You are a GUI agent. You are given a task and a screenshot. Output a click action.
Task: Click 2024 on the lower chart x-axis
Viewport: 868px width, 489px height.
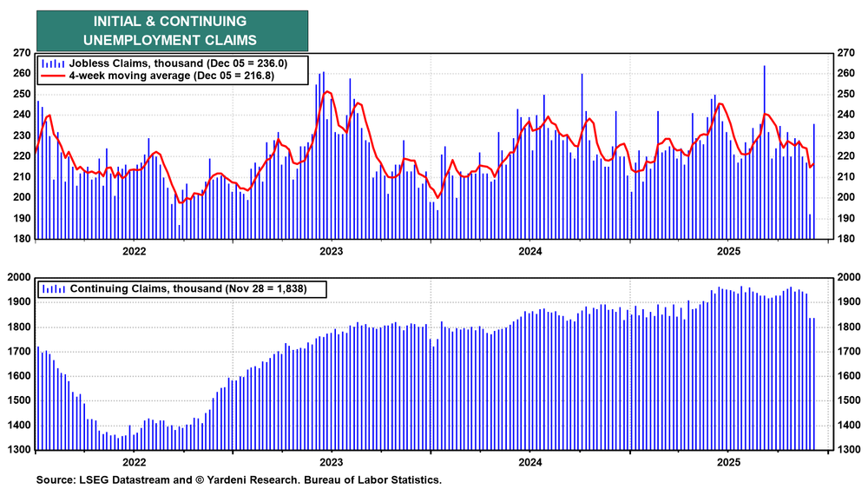[529, 463]
